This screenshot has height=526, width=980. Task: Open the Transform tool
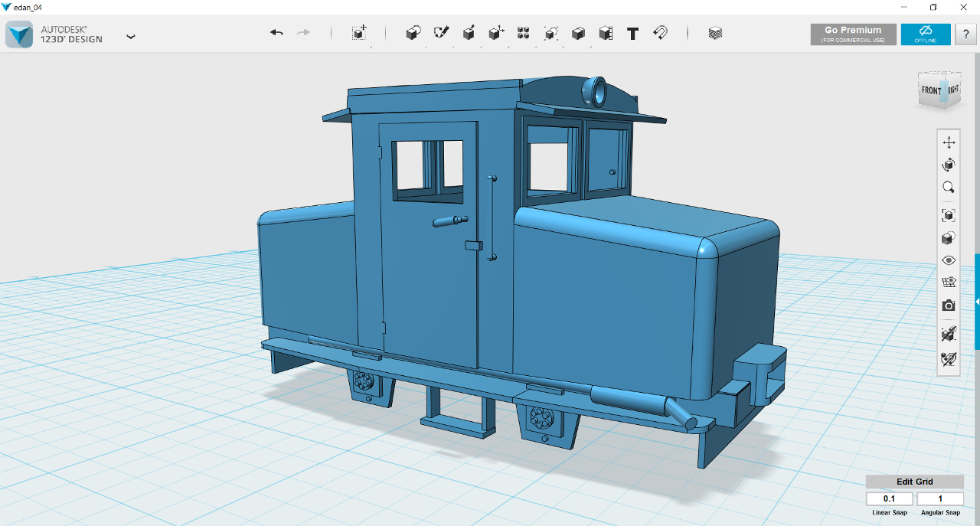359,33
